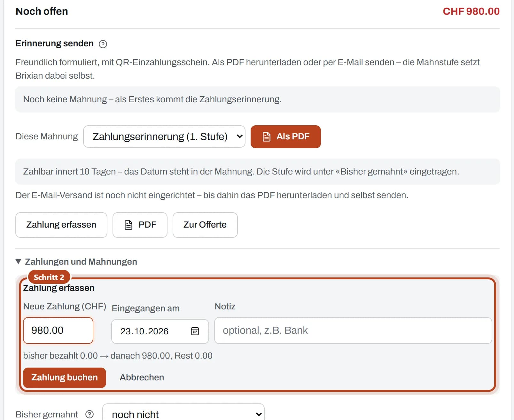Screen dimensions: 514x420
Task: Click the Zahlung erfassen outline button
Action: click(61, 225)
